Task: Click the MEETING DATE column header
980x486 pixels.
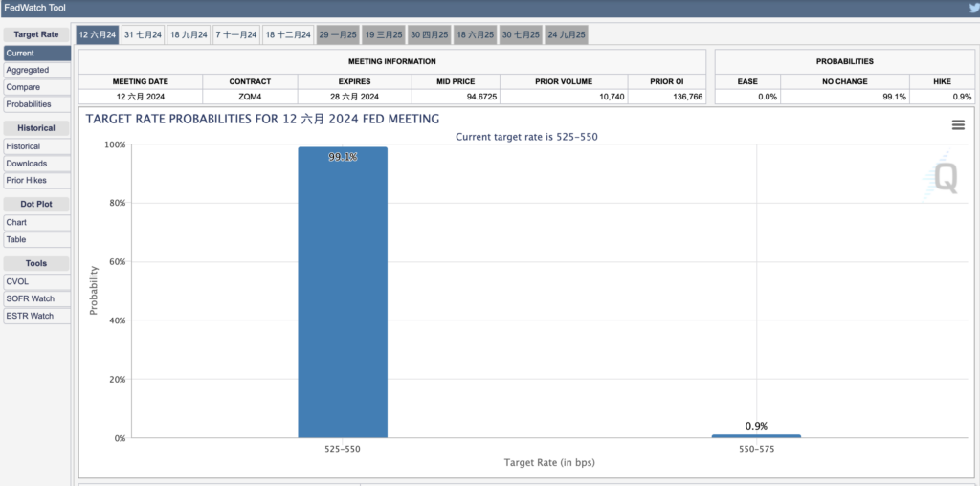Action: [141, 82]
